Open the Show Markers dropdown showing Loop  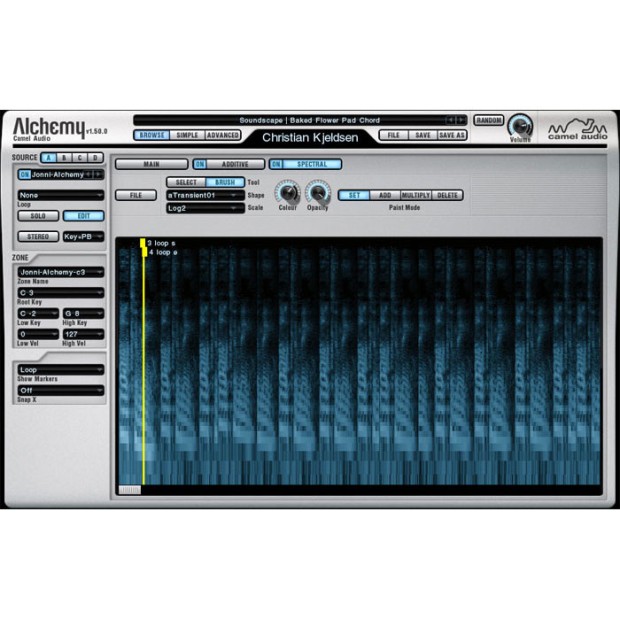pyautogui.click(x=61, y=370)
